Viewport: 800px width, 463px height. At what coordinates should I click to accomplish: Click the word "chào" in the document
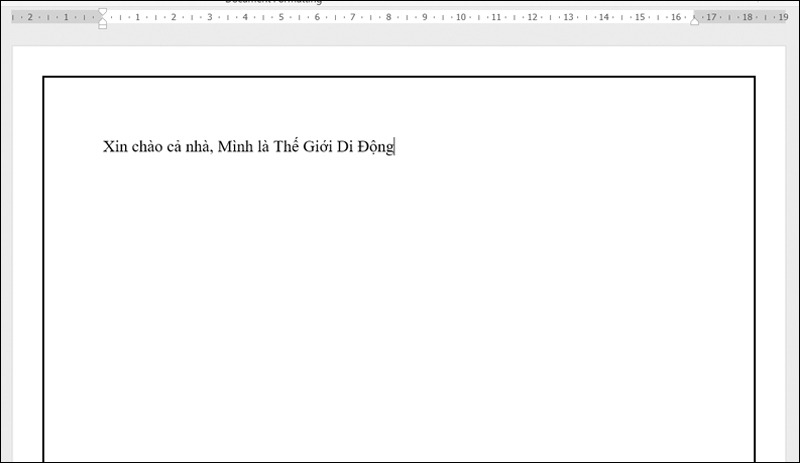point(147,147)
